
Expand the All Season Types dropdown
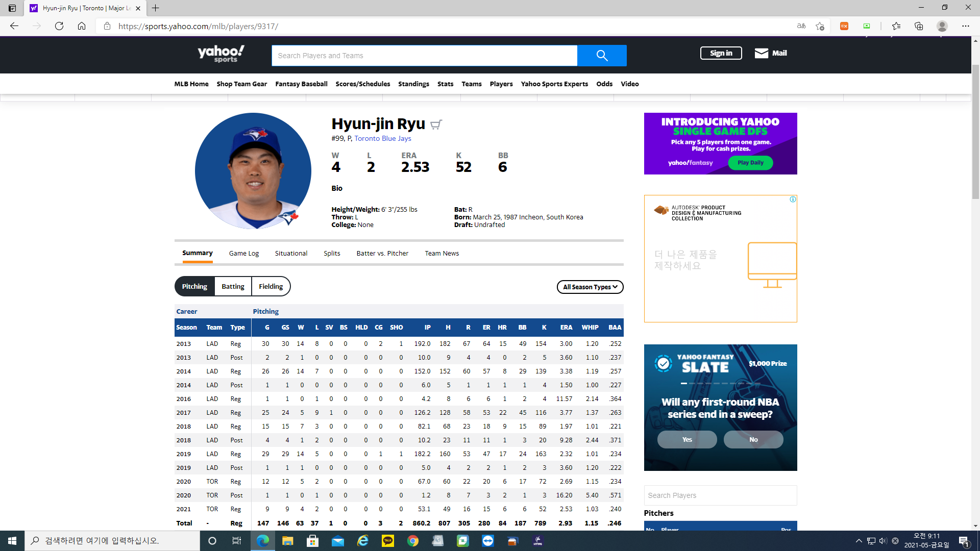pos(590,287)
